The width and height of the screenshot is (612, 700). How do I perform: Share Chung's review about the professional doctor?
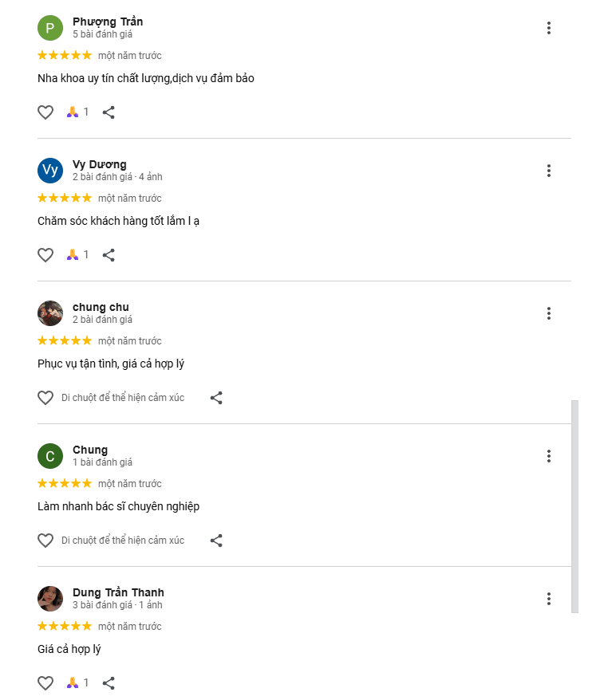216,541
